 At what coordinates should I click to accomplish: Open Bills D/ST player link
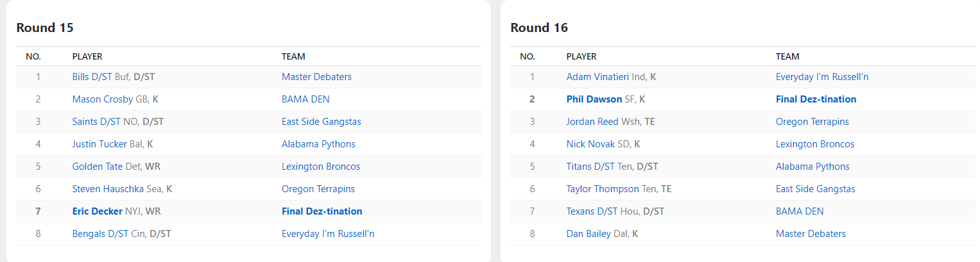click(x=92, y=77)
